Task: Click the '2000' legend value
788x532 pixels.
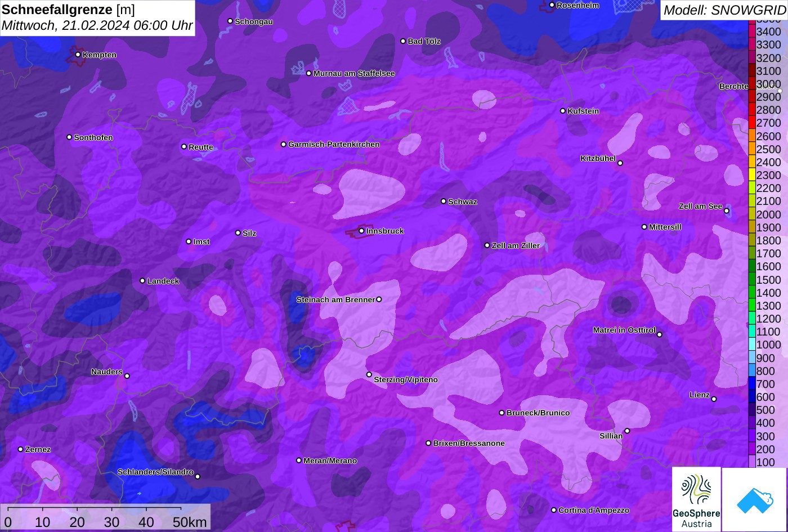Action: (x=768, y=214)
